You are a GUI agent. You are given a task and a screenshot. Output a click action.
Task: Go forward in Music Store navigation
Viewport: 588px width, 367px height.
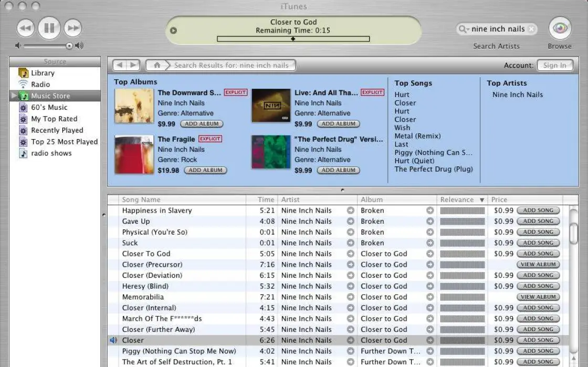133,65
